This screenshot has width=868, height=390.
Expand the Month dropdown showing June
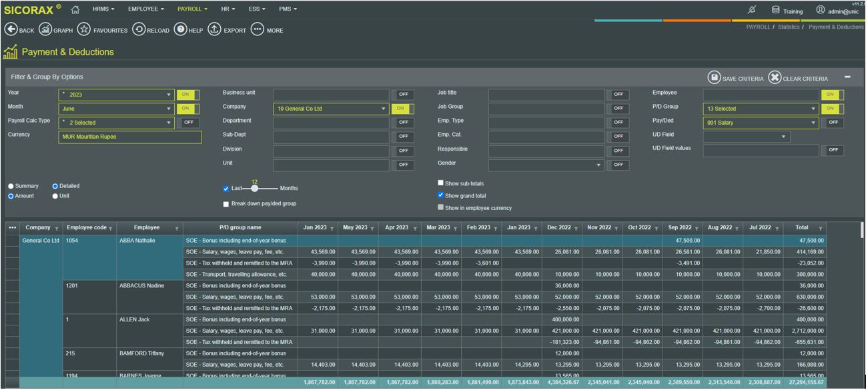pyautogui.click(x=116, y=109)
